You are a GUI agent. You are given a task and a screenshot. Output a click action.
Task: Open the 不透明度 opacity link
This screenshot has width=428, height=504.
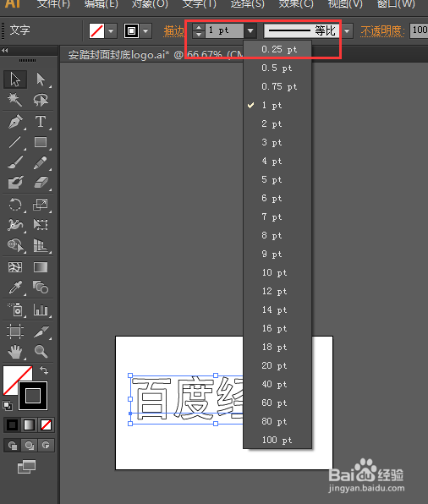tap(382, 30)
